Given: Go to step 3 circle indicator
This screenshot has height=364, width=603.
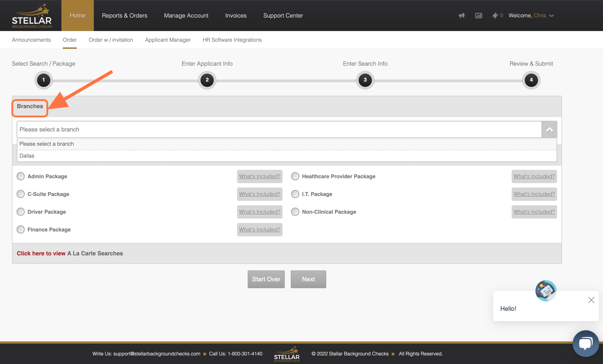Looking at the screenshot, I should (365, 80).
